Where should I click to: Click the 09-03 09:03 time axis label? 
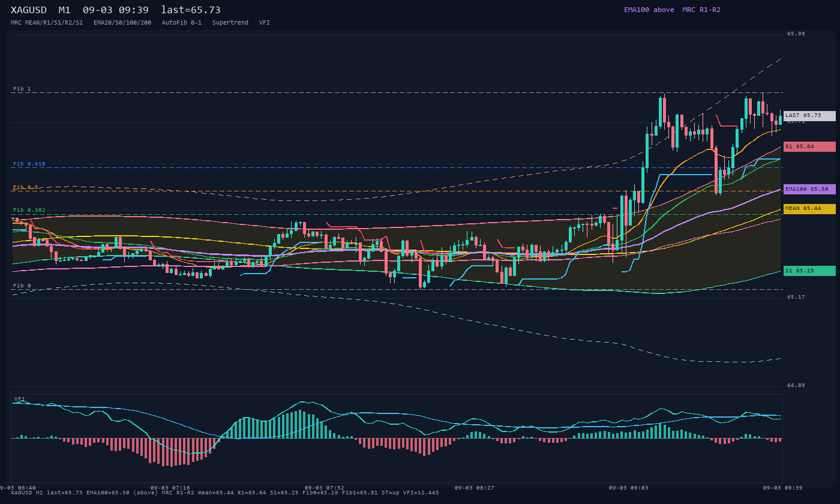[x=629, y=488]
